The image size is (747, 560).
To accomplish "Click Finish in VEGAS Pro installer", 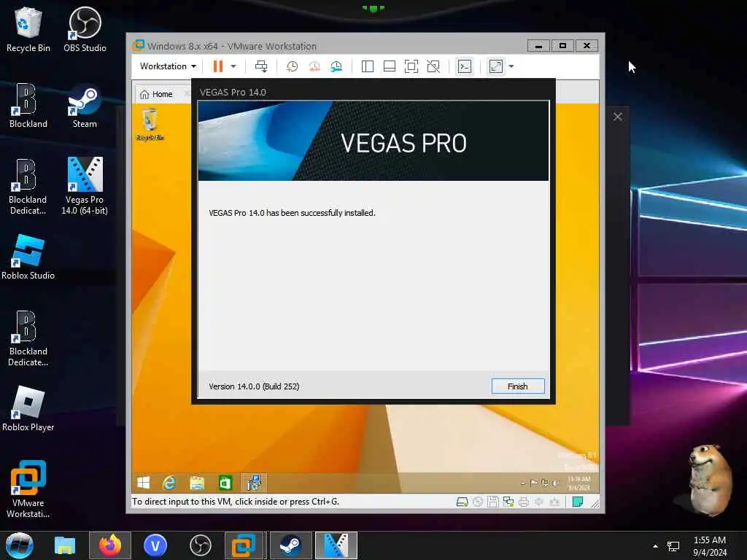I will click(x=517, y=386).
